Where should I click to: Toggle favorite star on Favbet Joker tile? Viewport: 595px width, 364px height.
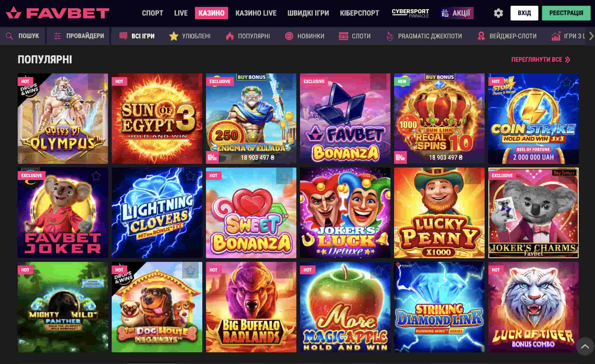(96, 176)
